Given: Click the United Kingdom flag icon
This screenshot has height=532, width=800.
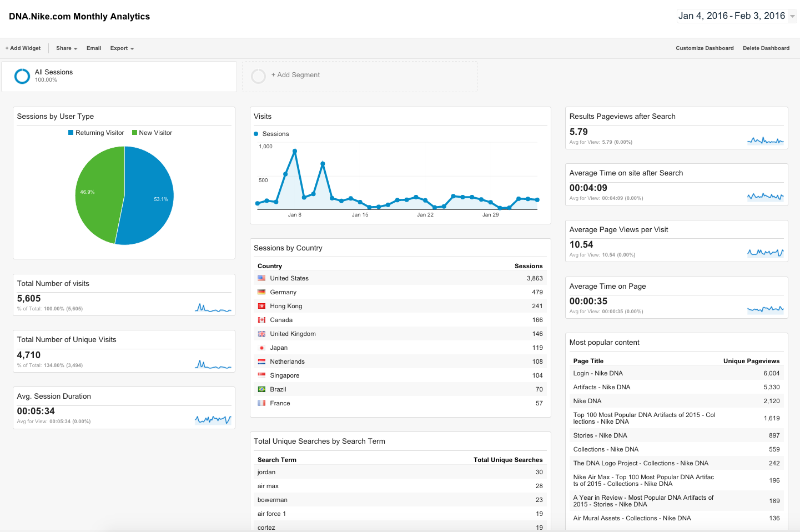Looking at the screenshot, I should [261, 334].
